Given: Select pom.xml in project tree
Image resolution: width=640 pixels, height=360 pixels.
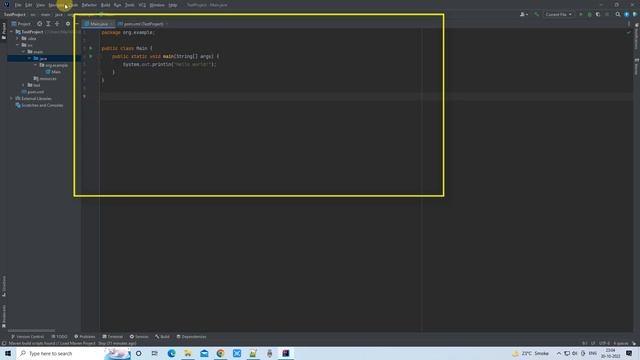Looking at the screenshot, I should [x=33, y=92].
